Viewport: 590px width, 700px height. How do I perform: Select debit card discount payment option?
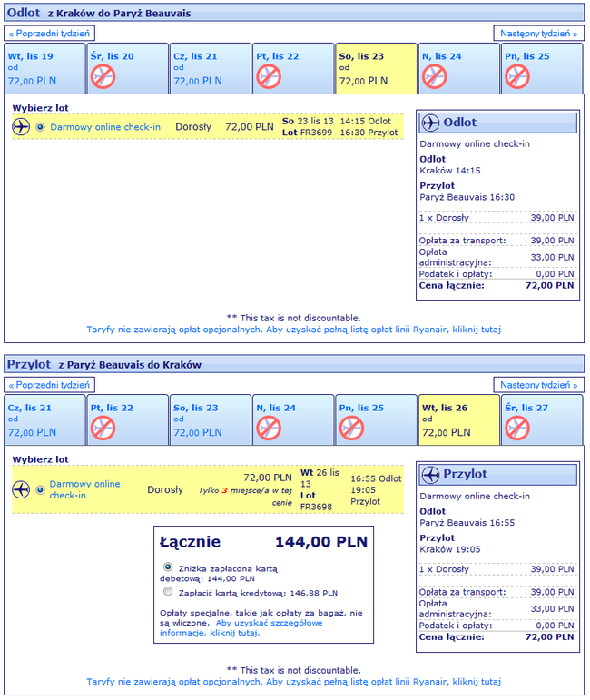167,567
